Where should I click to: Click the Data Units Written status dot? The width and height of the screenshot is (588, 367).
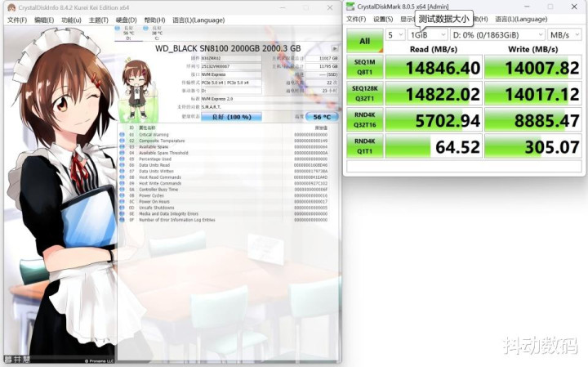click(122, 171)
